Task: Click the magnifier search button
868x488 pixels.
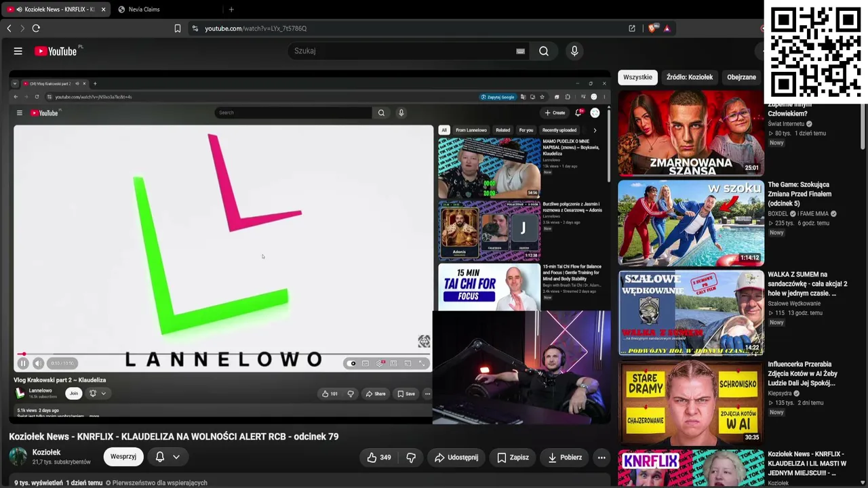Action: 544,51
